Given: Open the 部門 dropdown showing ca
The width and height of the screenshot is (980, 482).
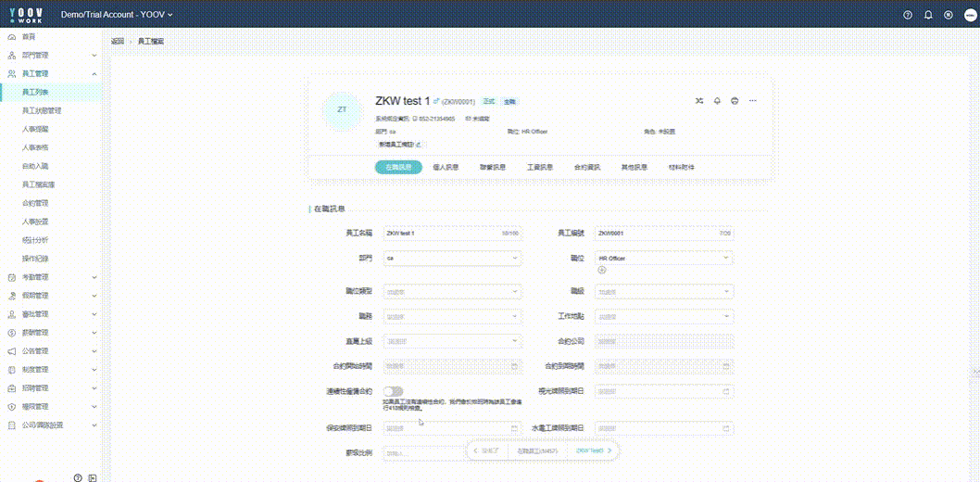Looking at the screenshot, I should coord(452,258).
